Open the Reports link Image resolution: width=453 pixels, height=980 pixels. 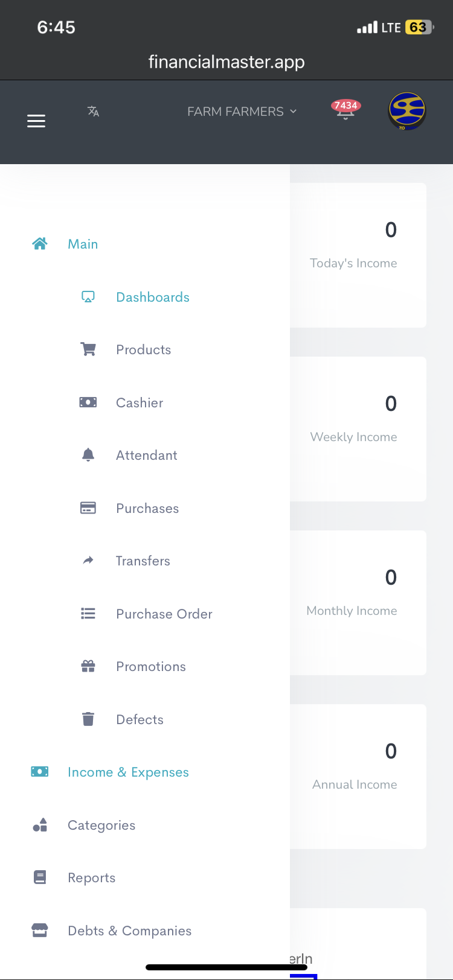[x=91, y=877]
